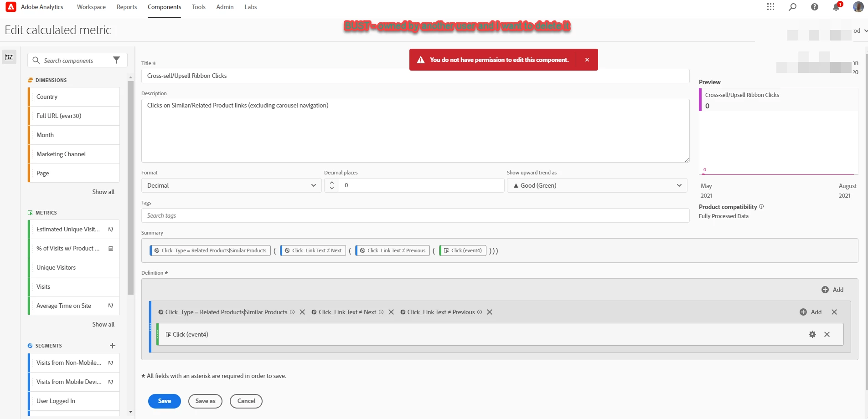Viewport: 868px width, 419px height.
Task: Open the search magnifier in top bar
Action: click(792, 7)
